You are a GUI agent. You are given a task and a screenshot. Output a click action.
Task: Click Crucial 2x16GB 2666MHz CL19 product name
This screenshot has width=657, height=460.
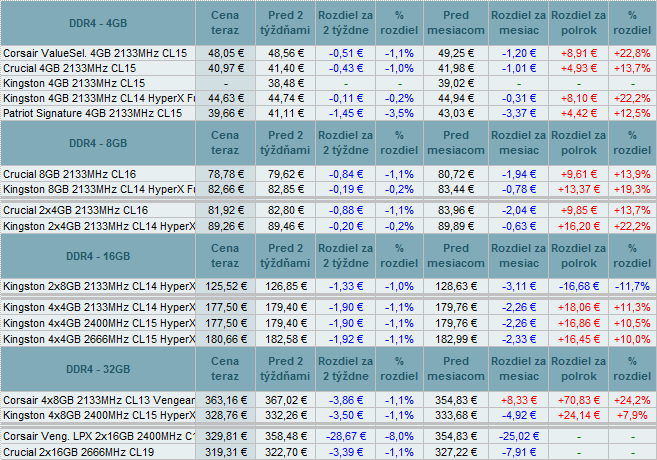78,452
